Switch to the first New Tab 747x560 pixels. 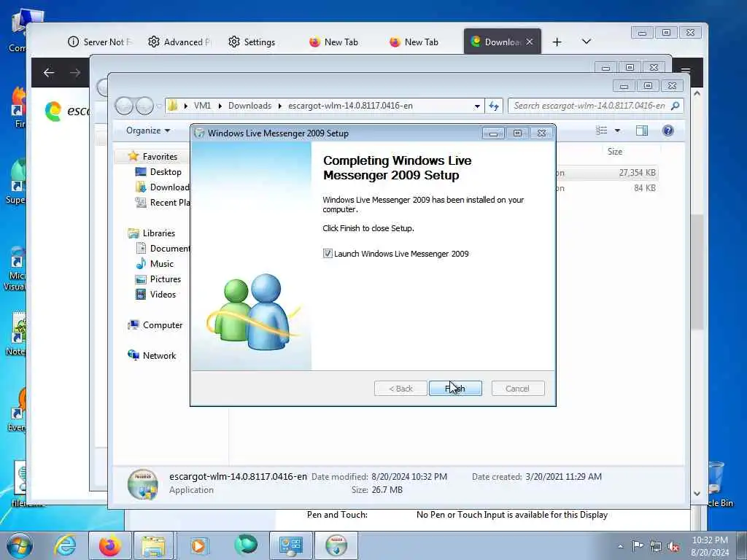(333, 42)
